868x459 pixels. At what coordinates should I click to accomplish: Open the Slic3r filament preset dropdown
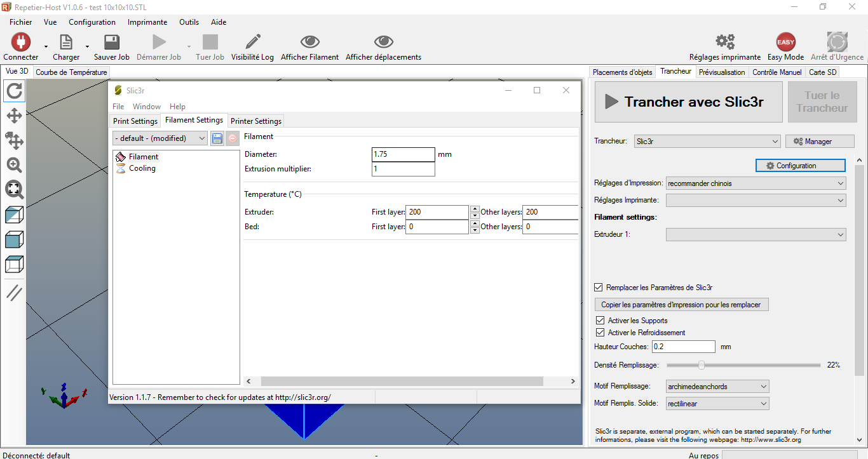(160, 138)
